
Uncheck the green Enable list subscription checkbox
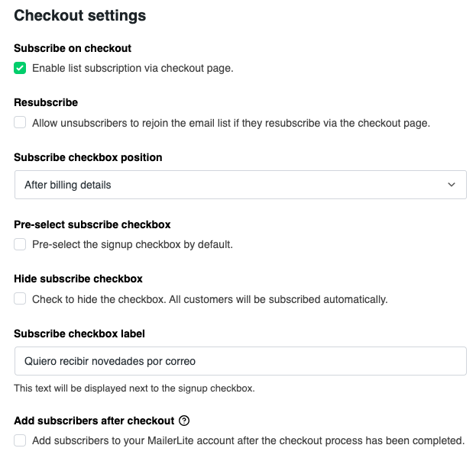point(20,68)
